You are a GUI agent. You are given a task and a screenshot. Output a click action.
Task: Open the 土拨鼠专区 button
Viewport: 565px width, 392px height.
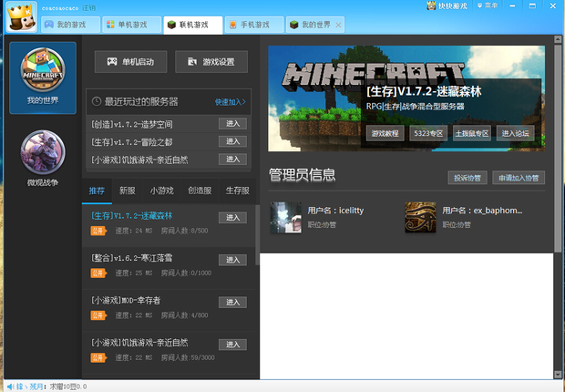tap(472, 133)
